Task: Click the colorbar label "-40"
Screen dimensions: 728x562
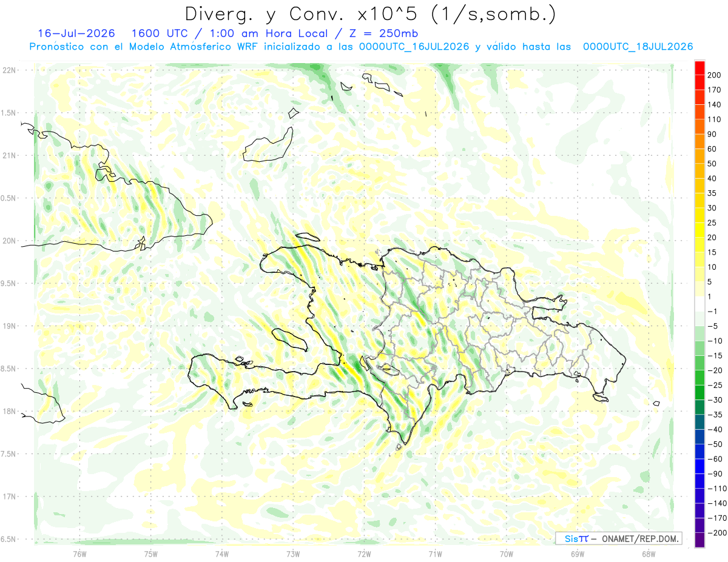Action: (715, 430)
